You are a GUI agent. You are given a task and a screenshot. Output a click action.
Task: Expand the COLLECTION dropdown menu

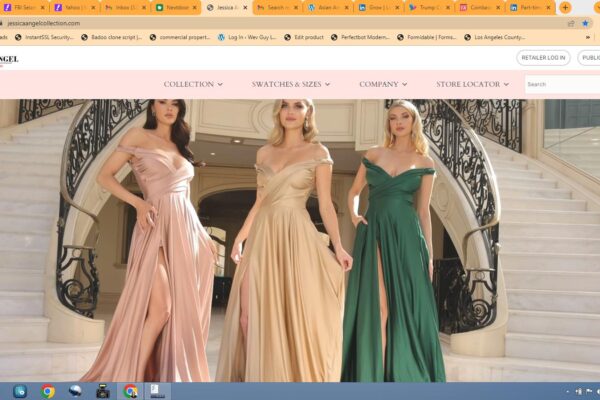[x=193, y=84]
